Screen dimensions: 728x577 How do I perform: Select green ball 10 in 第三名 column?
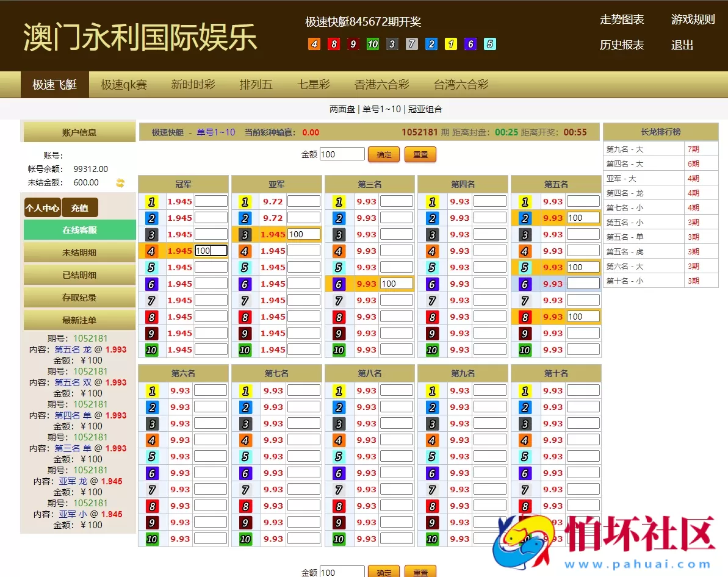coord(340,349)
